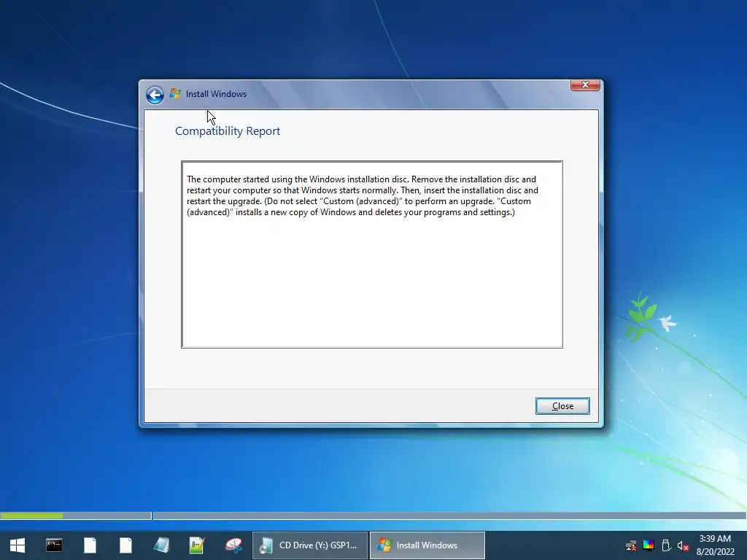Open the Start menu

pos(18,545)
